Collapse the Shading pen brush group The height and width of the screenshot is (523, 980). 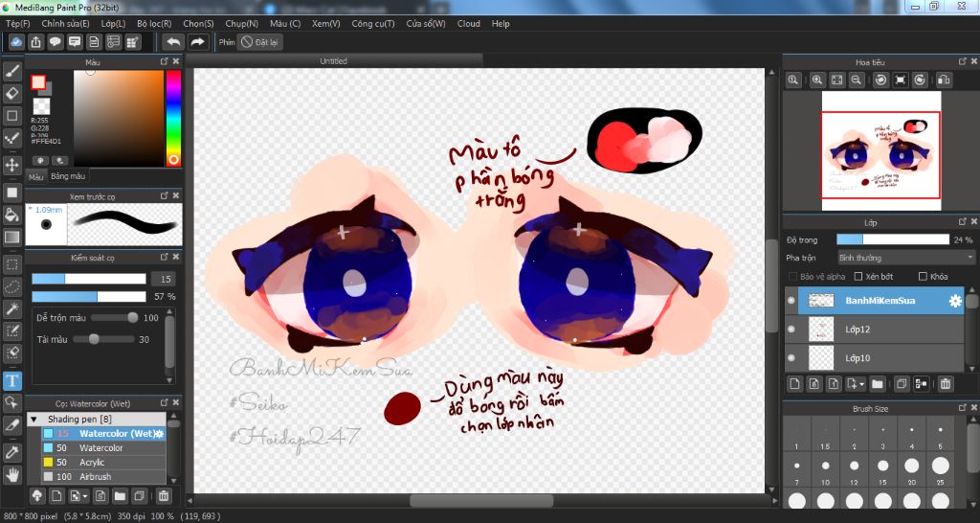(x=34, y=420)
